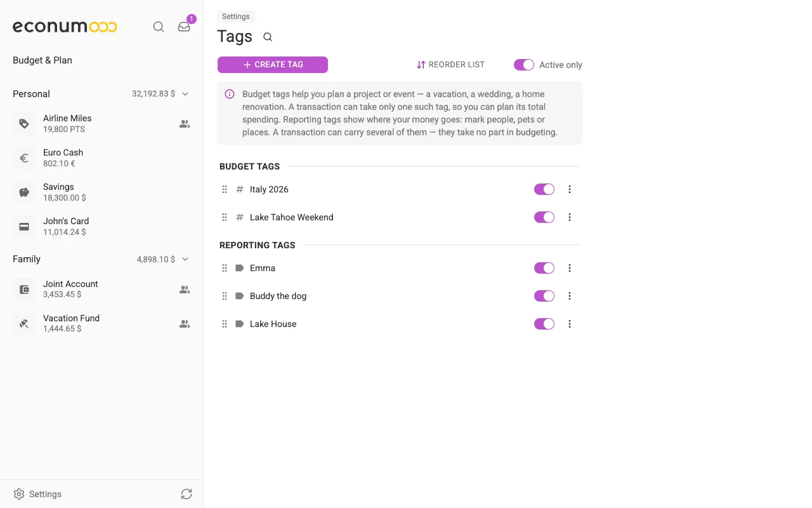812x508 pixels.
Task: Open more options for Lake House
Action: tap(570, 324)
